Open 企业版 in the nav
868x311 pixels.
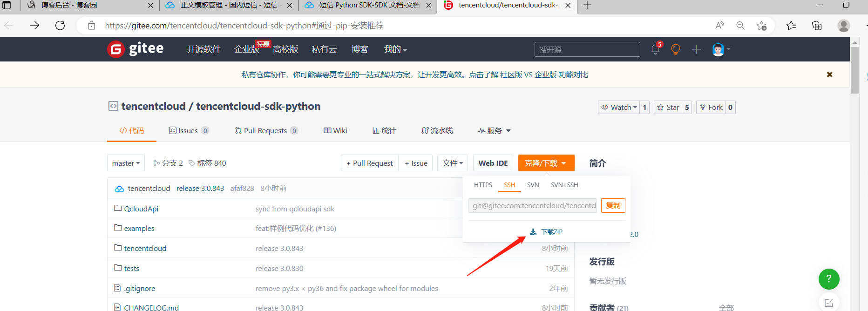point(246,49)
